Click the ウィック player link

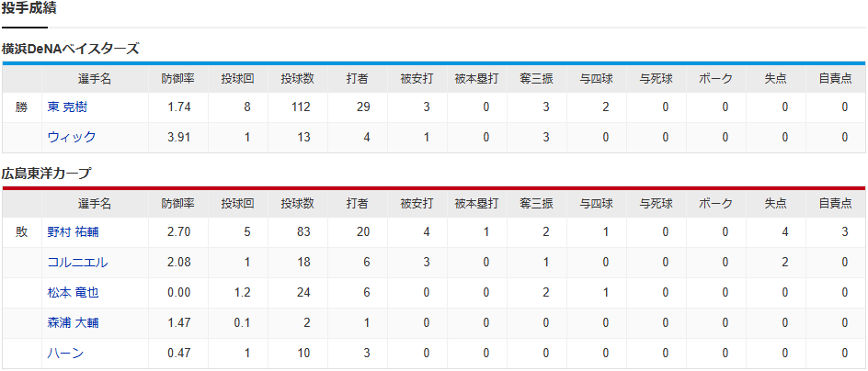point(72,137)
